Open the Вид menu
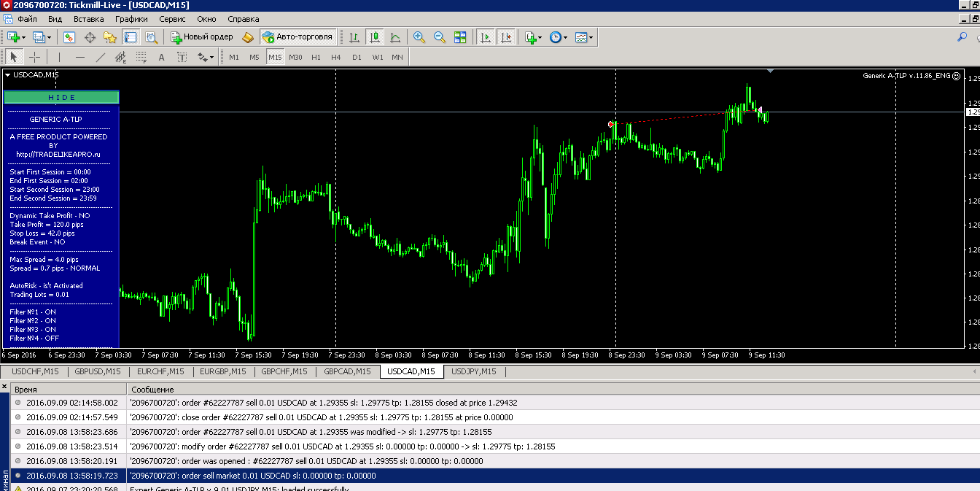This screenshot has width=980, height=491. coord(55,19)
